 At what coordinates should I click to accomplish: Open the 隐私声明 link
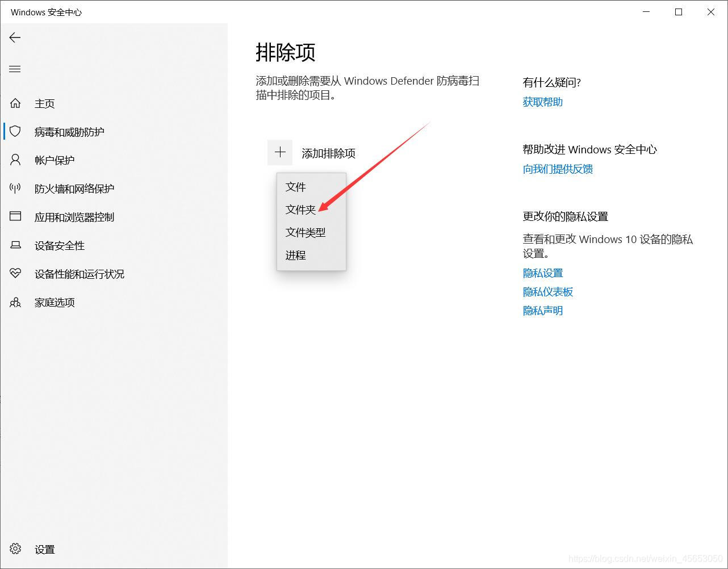pyautogui.click(x=542, y=310)
